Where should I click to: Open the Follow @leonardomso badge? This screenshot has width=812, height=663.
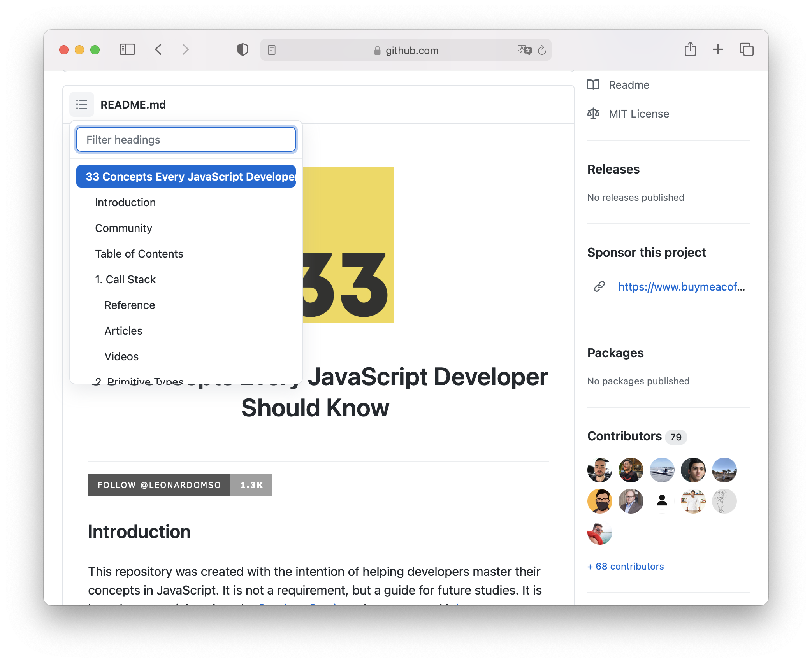pos(158,485)
